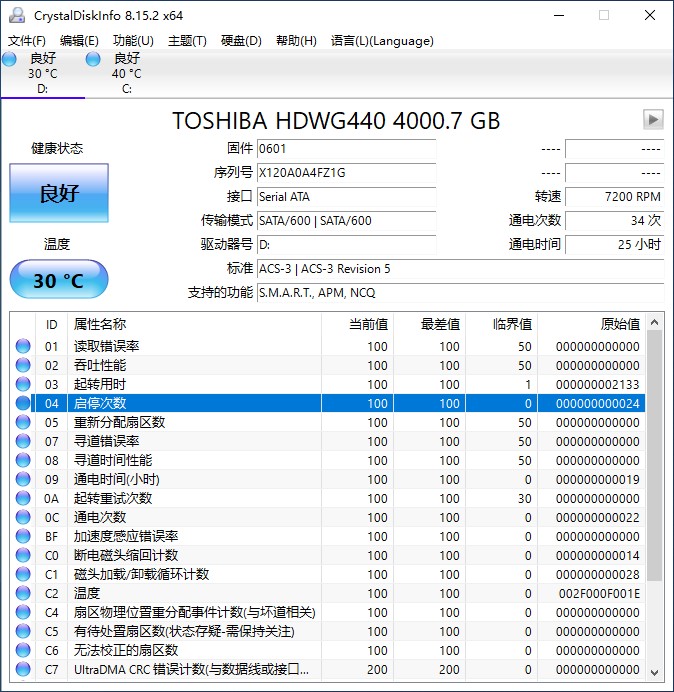Click the 良好 health status button

(59, 193)
